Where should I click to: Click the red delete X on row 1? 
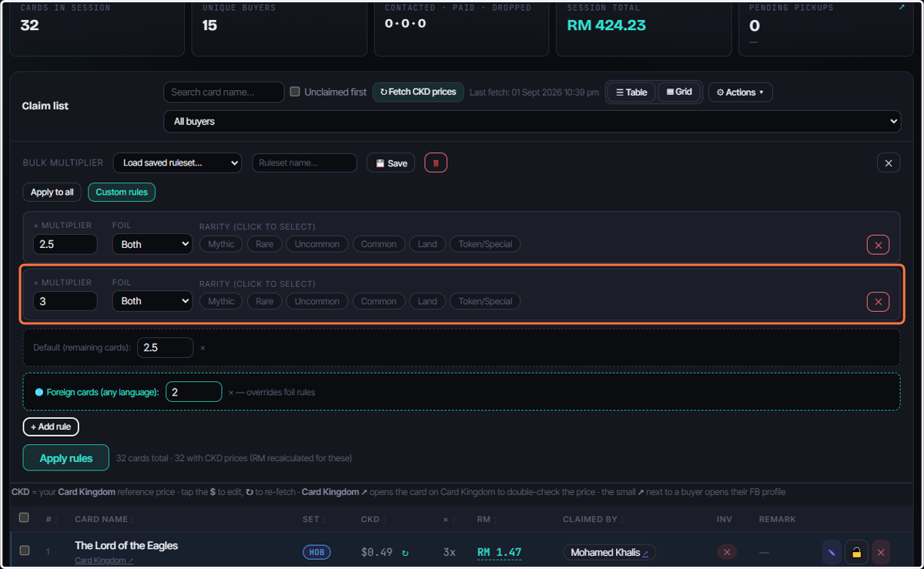coord(881,552)
